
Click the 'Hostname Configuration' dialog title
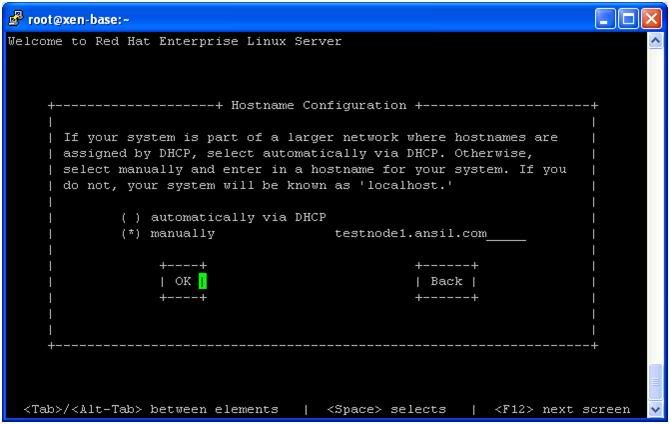[319, 105]
